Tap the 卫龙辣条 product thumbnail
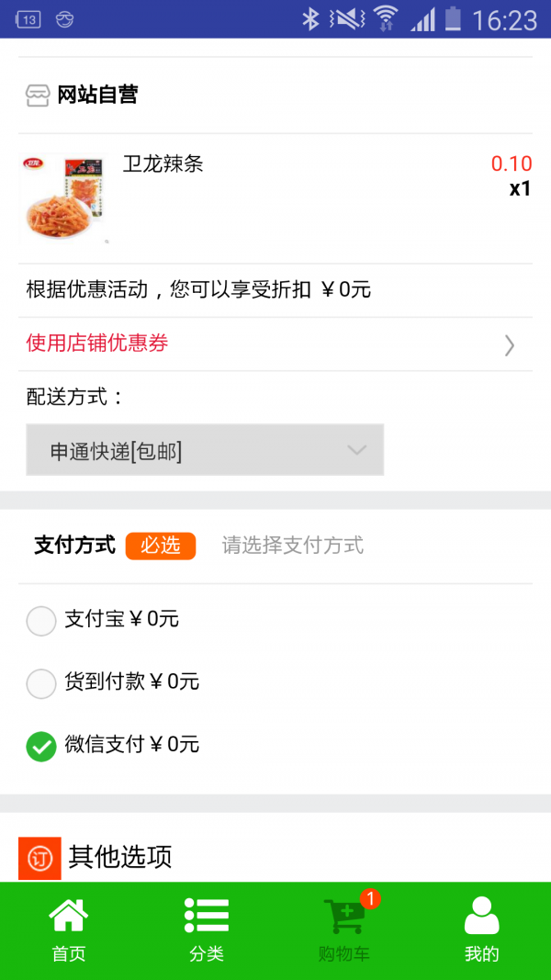551x980 pixels. click(64, 197)
